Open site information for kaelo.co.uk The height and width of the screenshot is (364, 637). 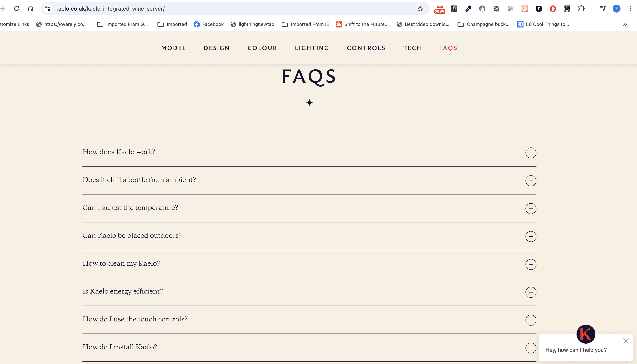click(48, 9)
